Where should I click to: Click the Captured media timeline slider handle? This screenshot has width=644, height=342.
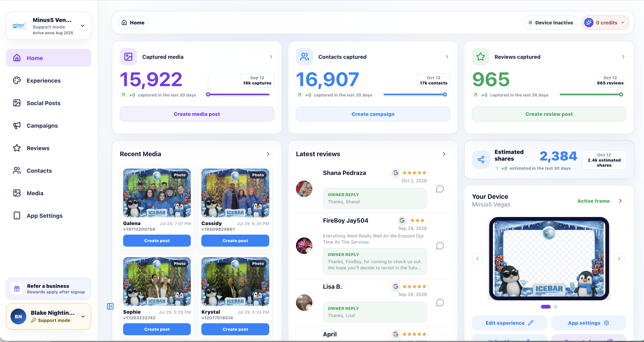pyautogui.click(x=208, y=94)
